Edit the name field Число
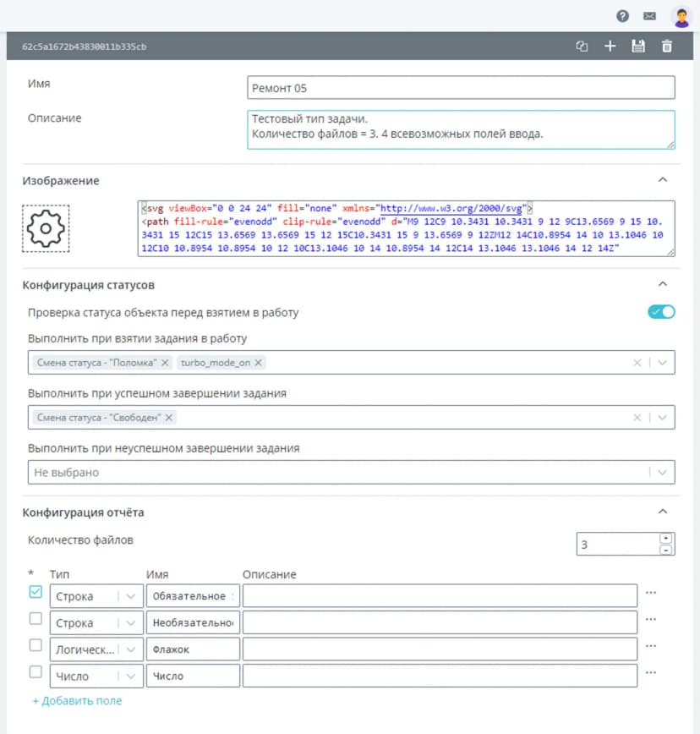Screen dimensions: 700x734 coord(193,676)
